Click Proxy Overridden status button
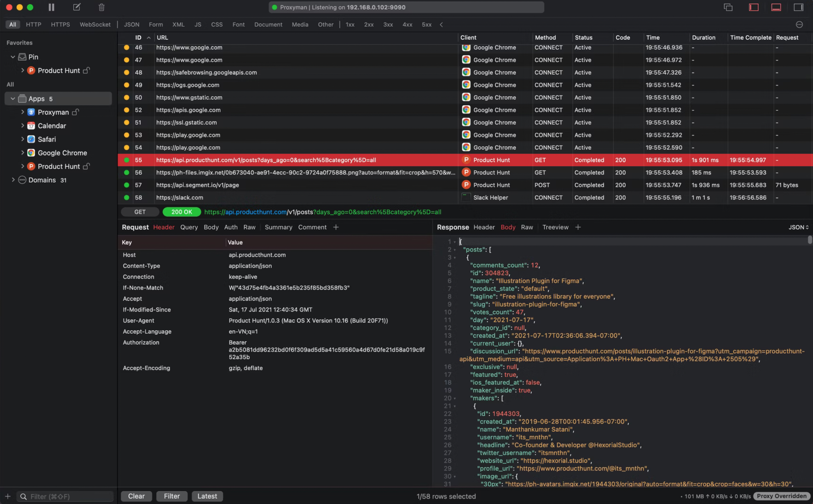 782,496
